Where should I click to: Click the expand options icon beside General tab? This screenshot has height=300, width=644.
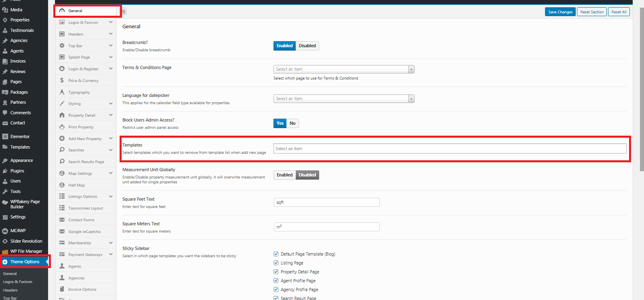point(124,11)
